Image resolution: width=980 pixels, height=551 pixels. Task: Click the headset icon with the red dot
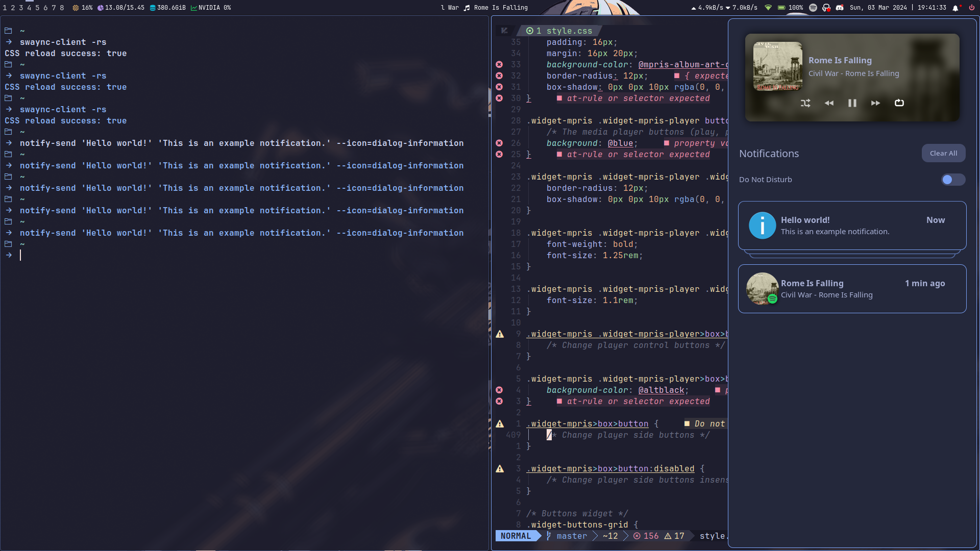click(826, 8)
